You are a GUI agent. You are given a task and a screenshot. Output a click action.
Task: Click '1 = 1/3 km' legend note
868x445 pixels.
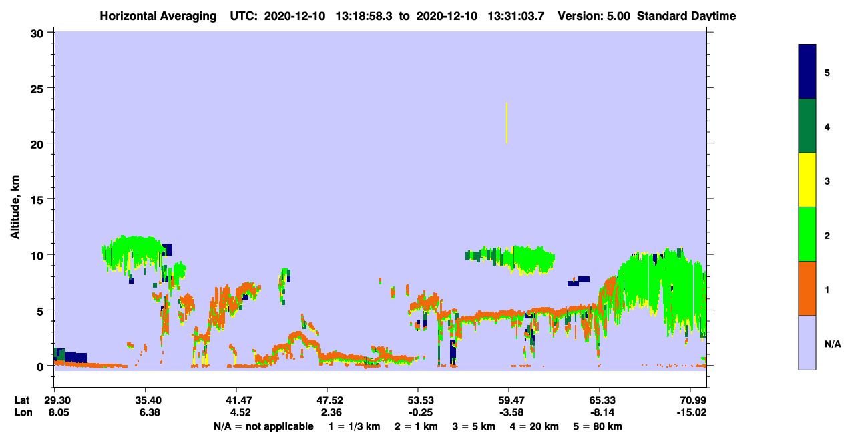click(x=354, y=426)
